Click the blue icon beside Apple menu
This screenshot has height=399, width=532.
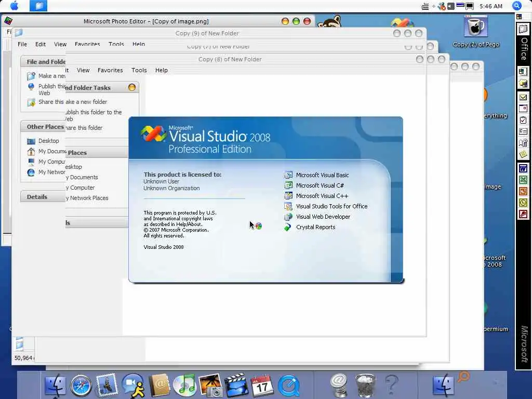point(38,6)
